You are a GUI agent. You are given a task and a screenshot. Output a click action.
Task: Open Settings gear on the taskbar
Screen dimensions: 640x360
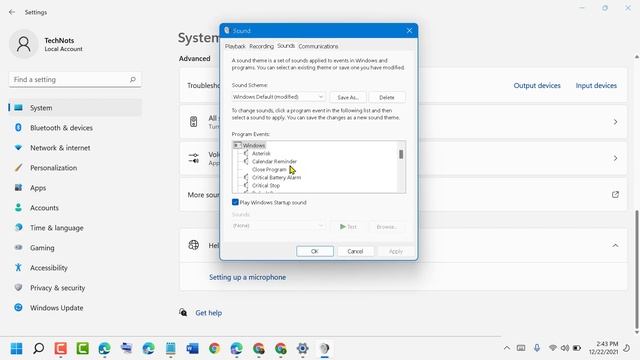[x=302, y=349]
